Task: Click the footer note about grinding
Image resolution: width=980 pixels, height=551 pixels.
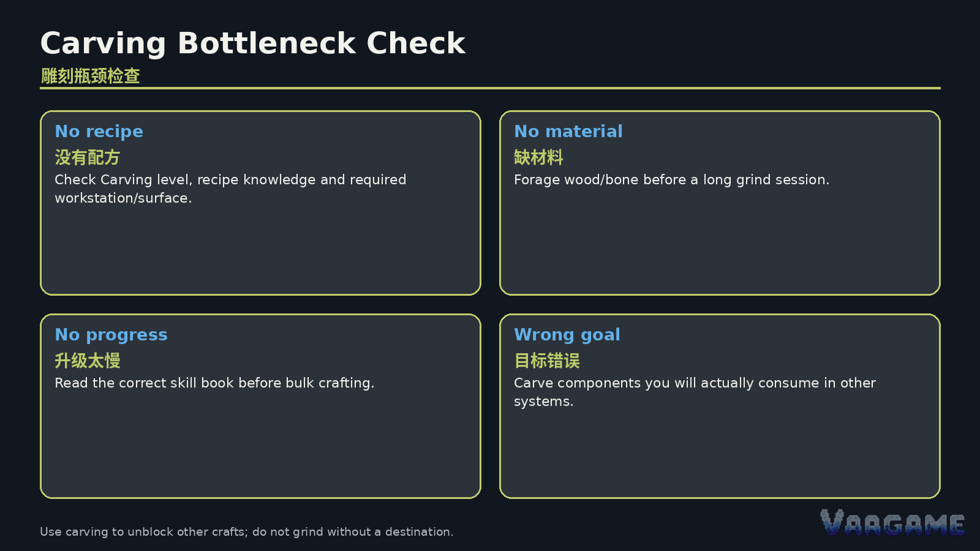Action: (246, 532)
